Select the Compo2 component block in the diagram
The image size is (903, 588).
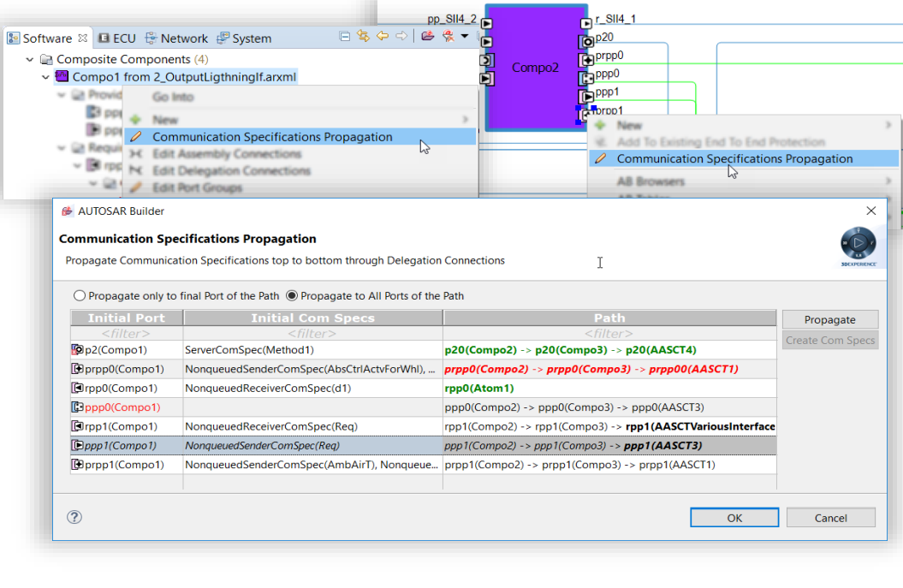536,68
